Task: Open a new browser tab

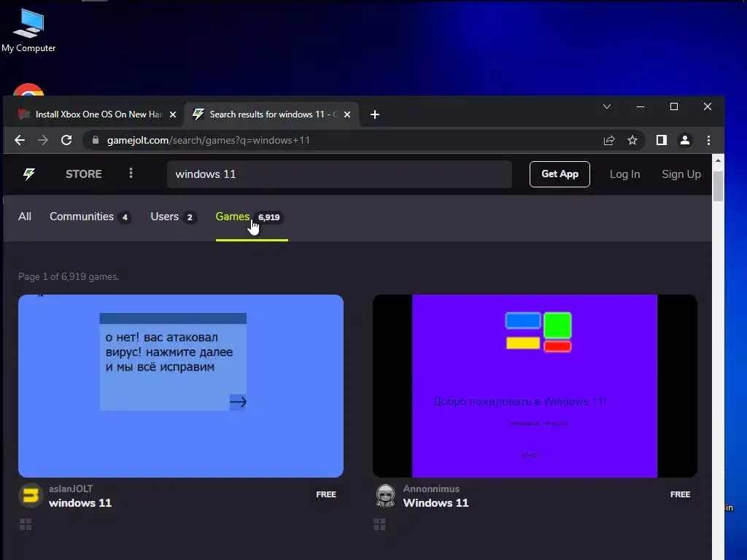Action: click(375, 114)
